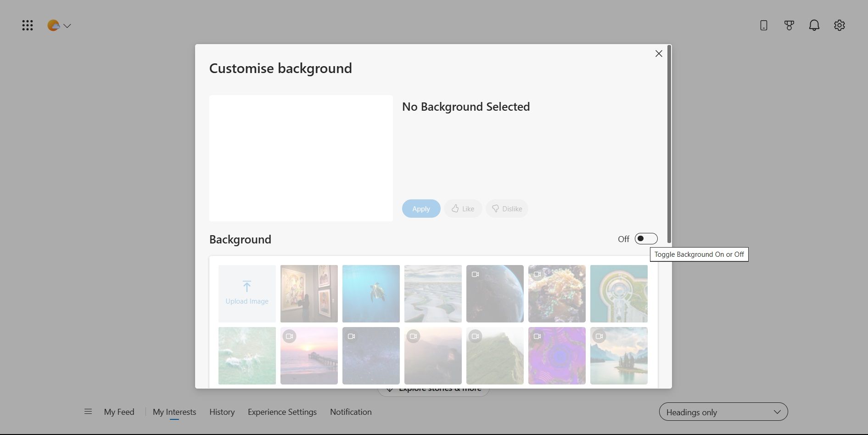Open the Microsoft Rewards medal icon
Screen dimensions: 868x435
pos(789,25)
